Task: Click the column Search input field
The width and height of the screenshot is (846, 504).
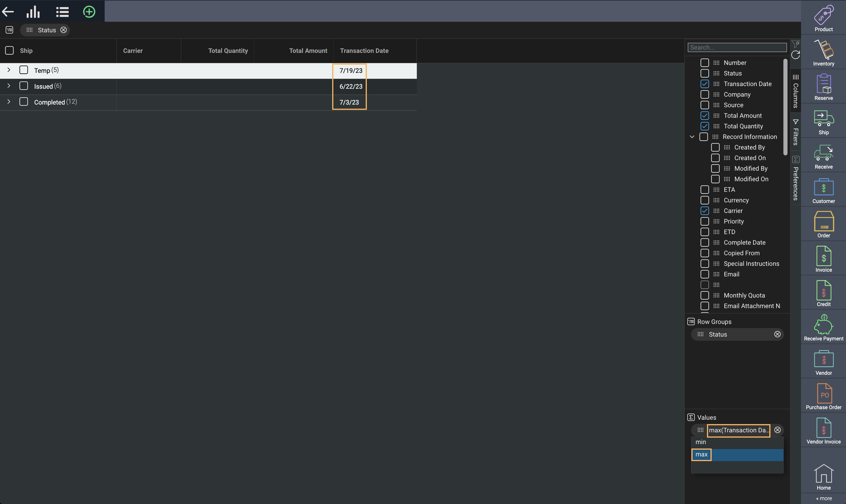Action: coord(737,48)
